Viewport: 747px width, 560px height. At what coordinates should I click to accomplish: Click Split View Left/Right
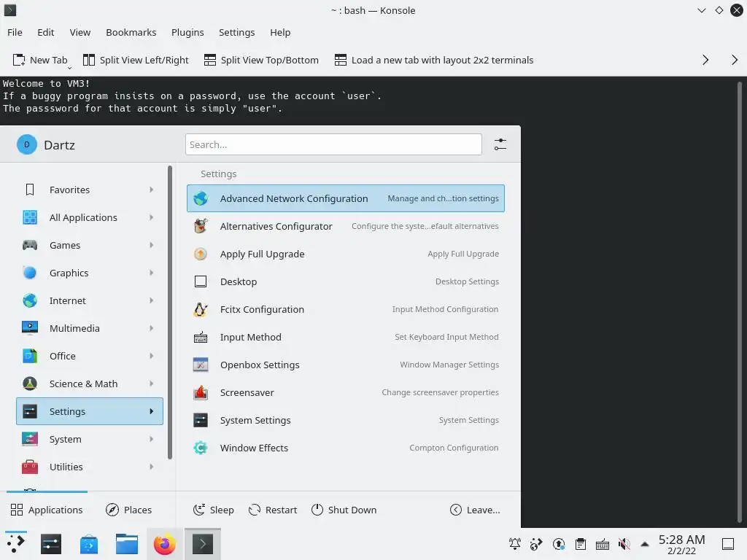click(136, 60)
